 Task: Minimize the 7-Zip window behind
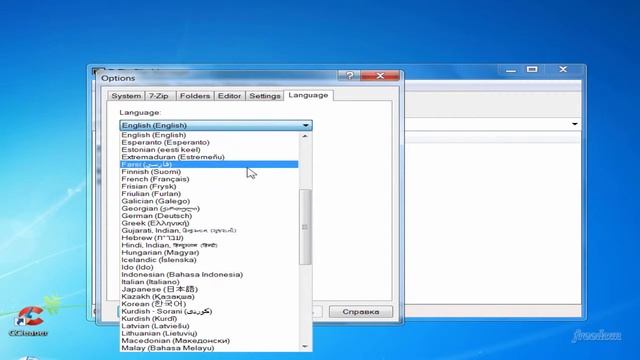(511, 70)
